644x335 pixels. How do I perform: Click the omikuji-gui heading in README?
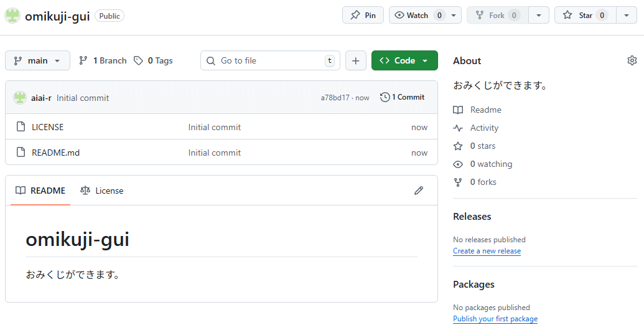77,239
